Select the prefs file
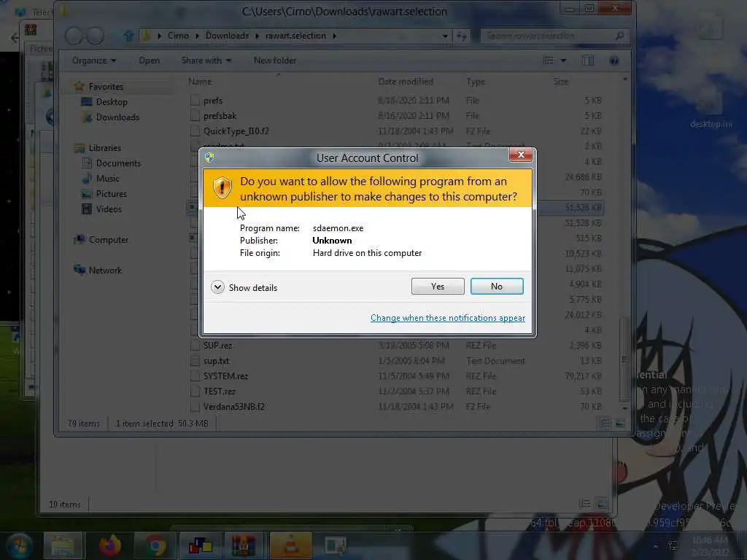Viewport: 747px width, 560px height. tap(212, 101)
